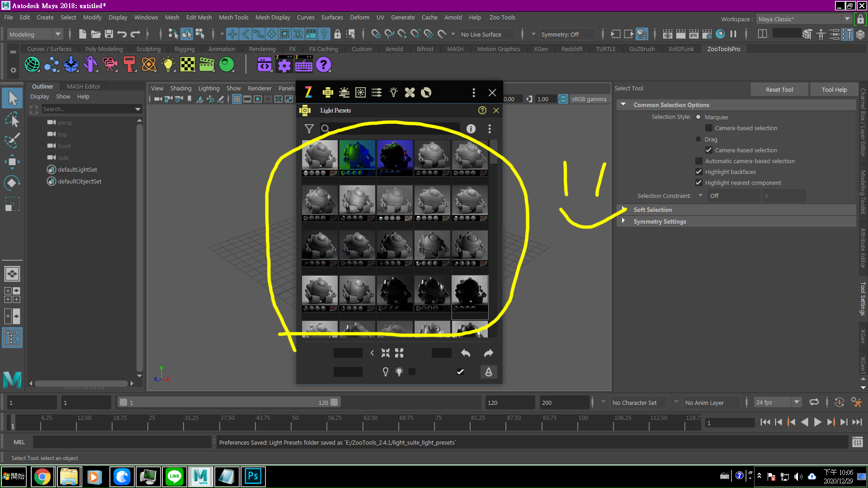Screen dimensions: 868x488
Task: Click the filter funnel icon in Light Presets
Action: (x=309, y=129)
